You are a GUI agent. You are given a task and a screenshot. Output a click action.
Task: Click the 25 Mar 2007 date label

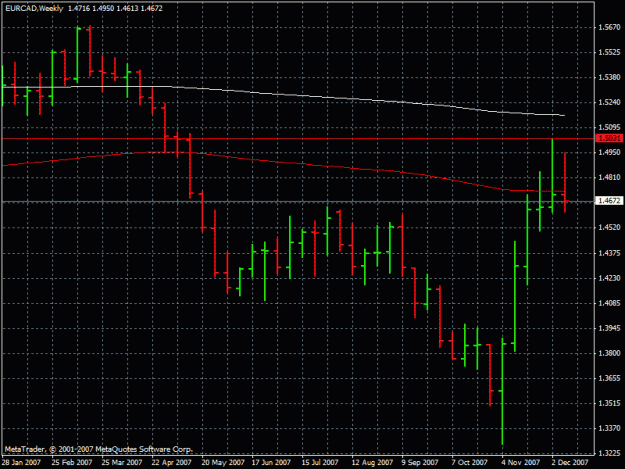(122, 463)
